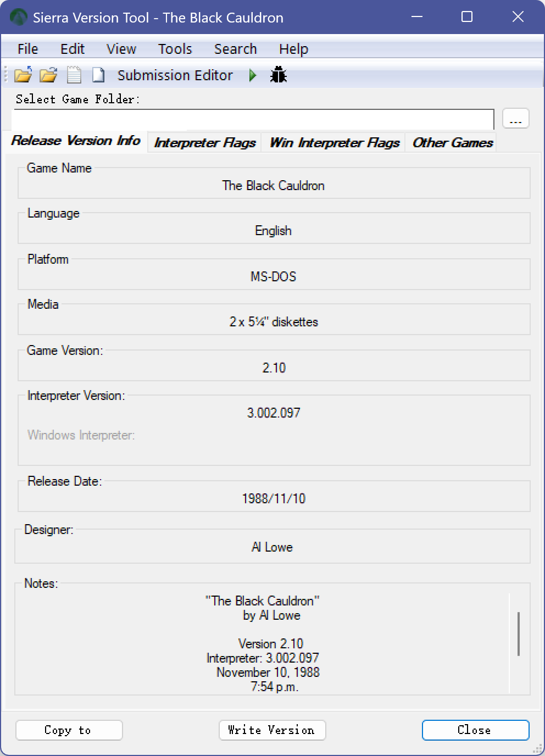Screen dimensions: 545x756
Task: Open the View menu
Action: pos(121,49)
